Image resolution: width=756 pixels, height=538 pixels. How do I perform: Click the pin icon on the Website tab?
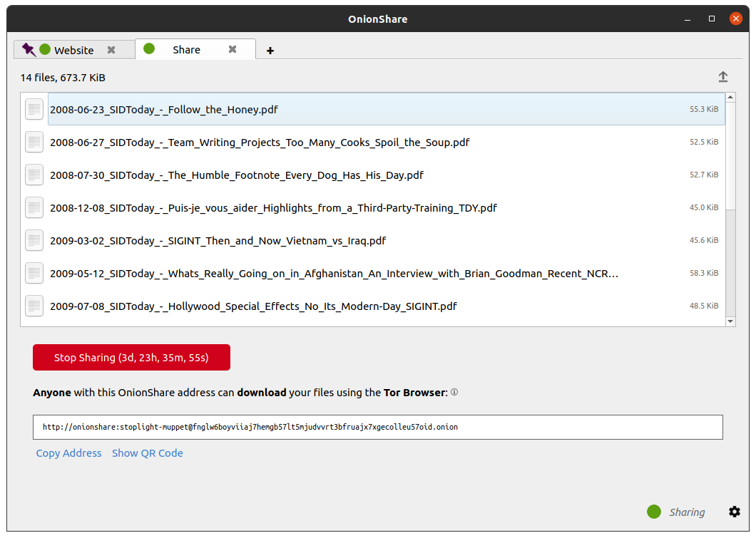tap(29, 50)
